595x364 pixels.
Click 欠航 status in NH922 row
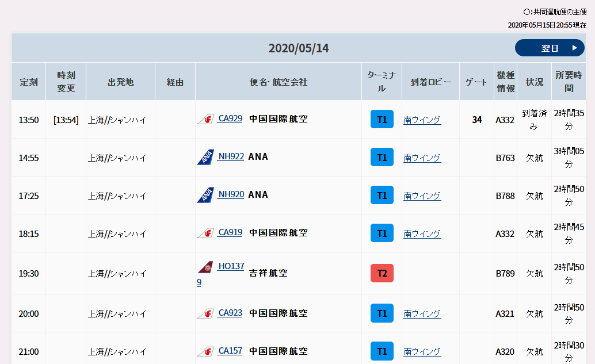point(534,158)
